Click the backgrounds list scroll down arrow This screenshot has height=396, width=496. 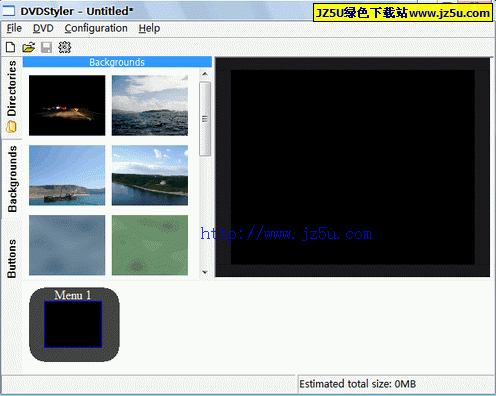click(205, 272)
